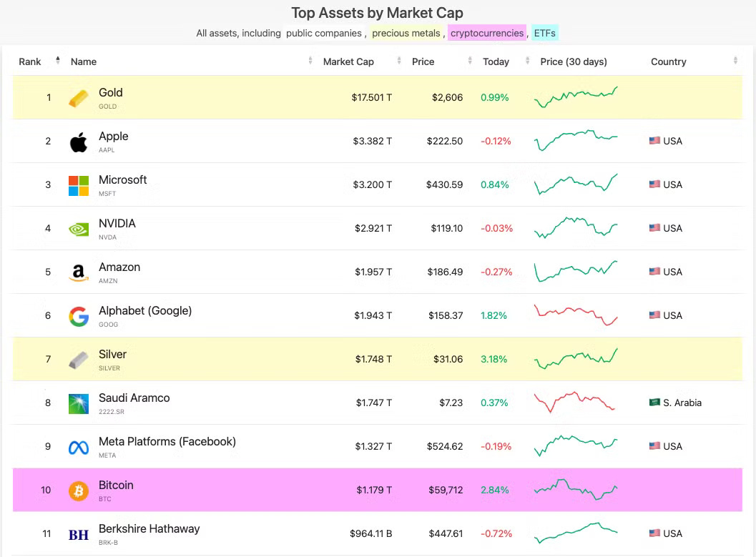Click Berkshire Hathaway's market cap $964.11 B
756x557 pixels.
[370, 533]
